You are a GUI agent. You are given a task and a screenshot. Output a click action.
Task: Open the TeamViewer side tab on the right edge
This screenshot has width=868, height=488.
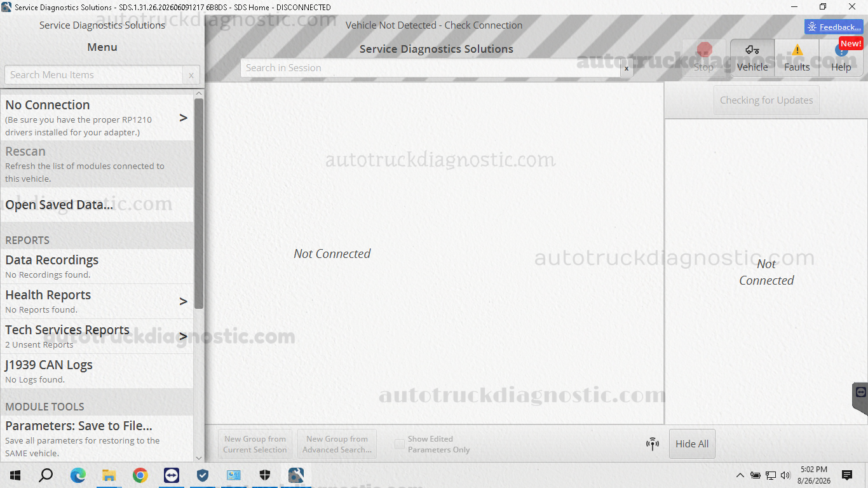pyautogui.click(x=860, y=398)
